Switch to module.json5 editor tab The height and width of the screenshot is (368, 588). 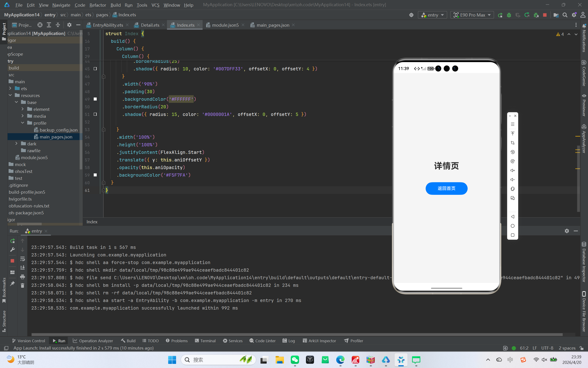(225, 25)
